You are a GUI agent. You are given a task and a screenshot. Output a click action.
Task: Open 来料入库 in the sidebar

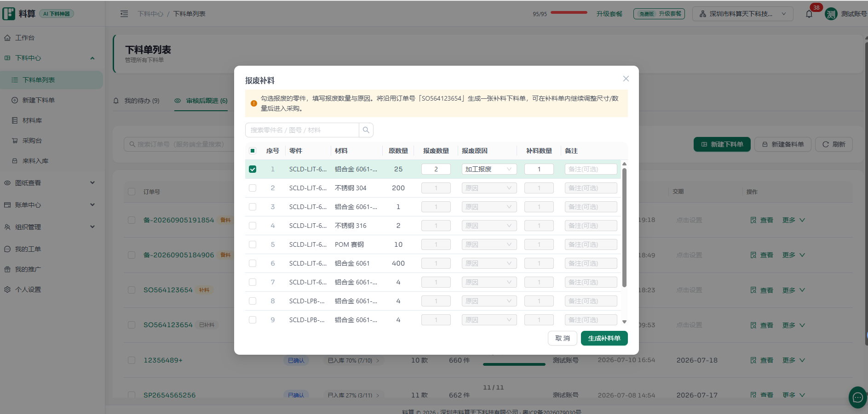[35, 161]
